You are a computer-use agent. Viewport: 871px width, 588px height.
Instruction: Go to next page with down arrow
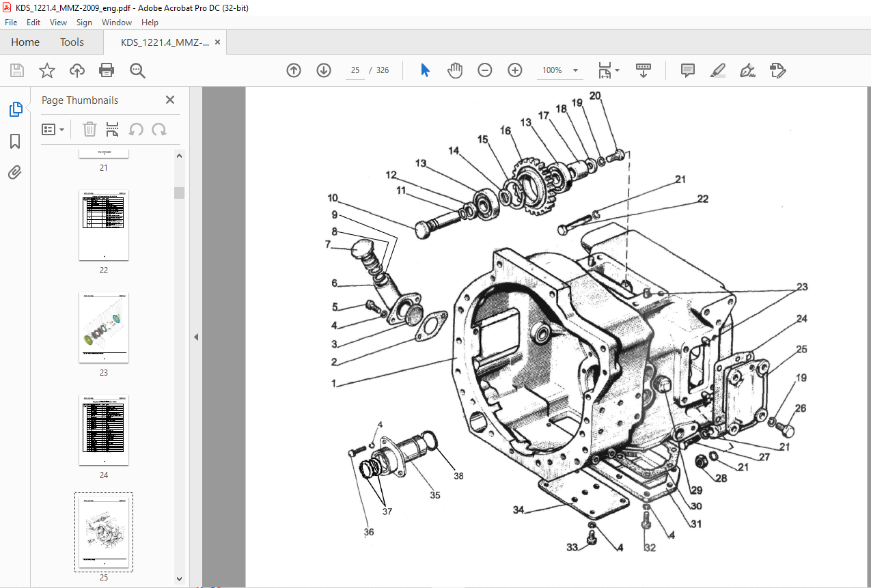[x=324, y=70]
